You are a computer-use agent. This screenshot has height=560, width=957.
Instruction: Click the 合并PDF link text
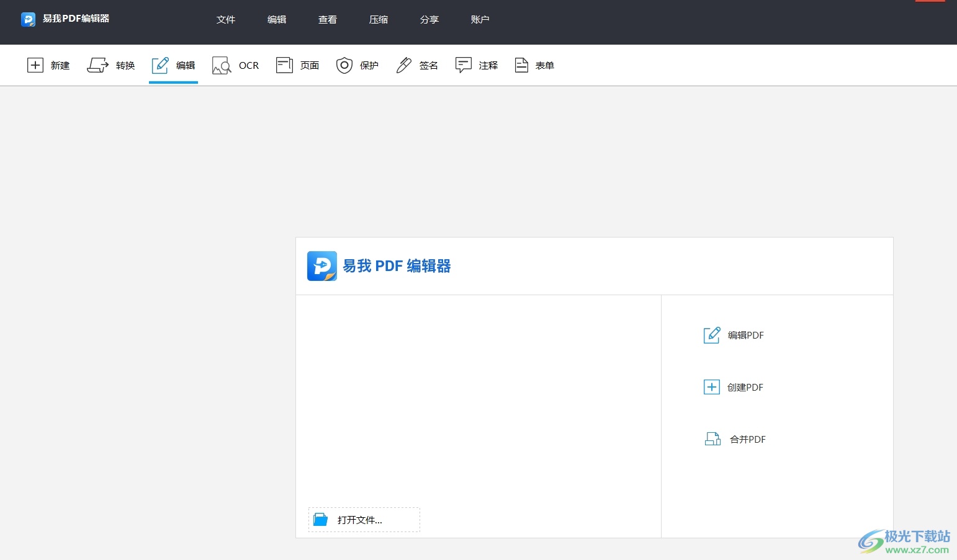pyautogui.click(x=748, y=439)
